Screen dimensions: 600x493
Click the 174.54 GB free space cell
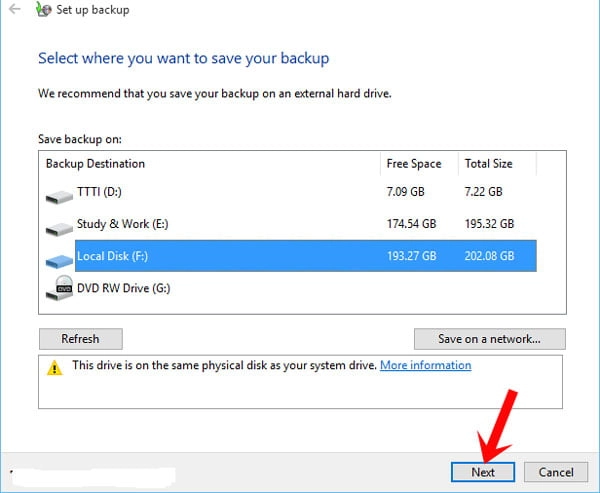click(x=411, y=225)
